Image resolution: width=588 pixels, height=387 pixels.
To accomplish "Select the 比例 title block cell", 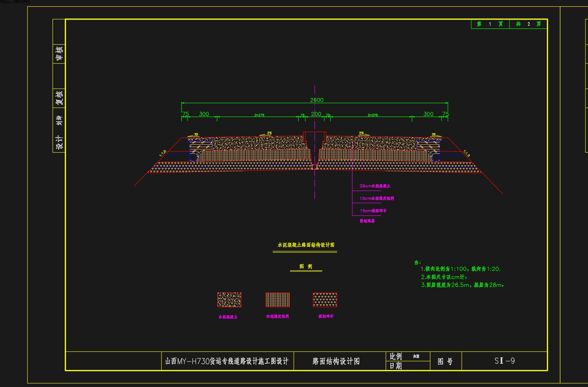I will tap(396, 357).
